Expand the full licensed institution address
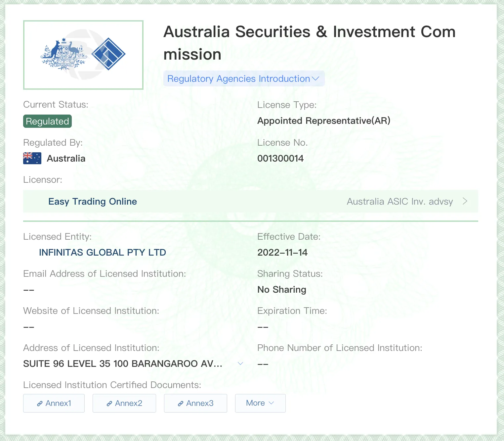 (x=240, y=364)
